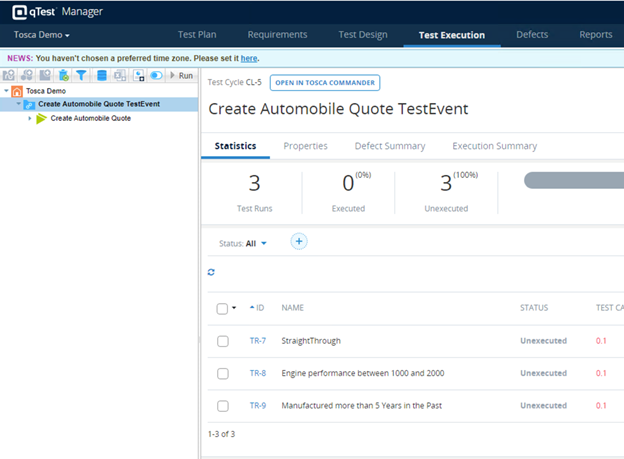Screen dimensions: 624x459
Task: Click the filter funnel icon
Action: 82,75
